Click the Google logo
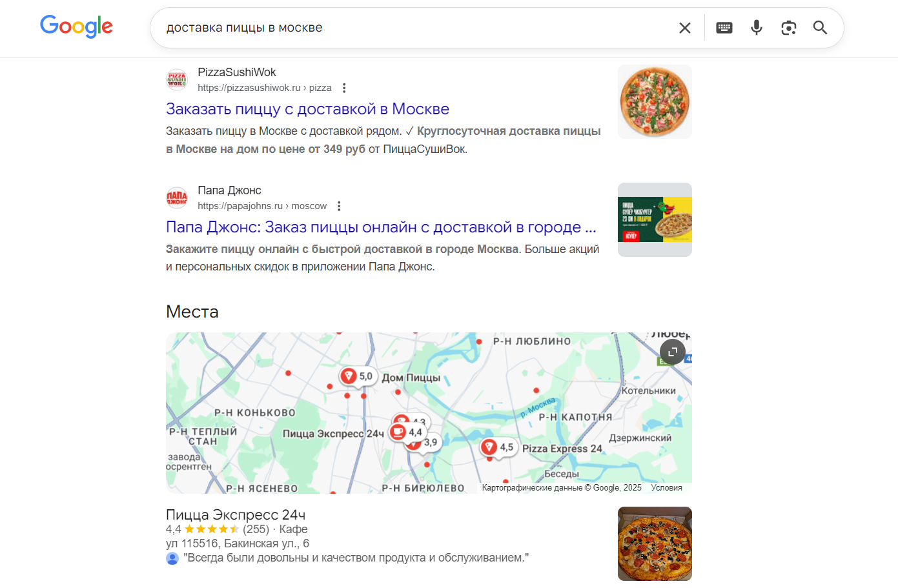This screenshot has height=588, width=898. pyautogui.click(x=76, y=26)
